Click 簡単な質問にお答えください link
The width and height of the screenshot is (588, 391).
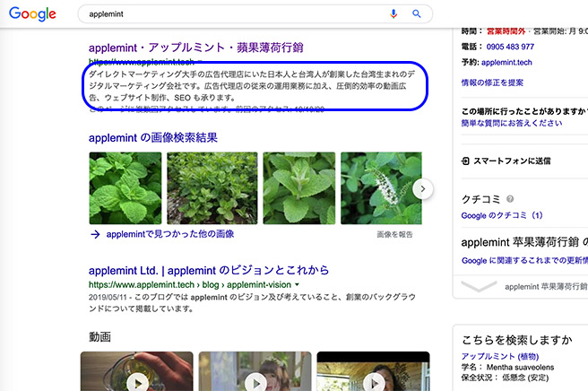[512, 123]
